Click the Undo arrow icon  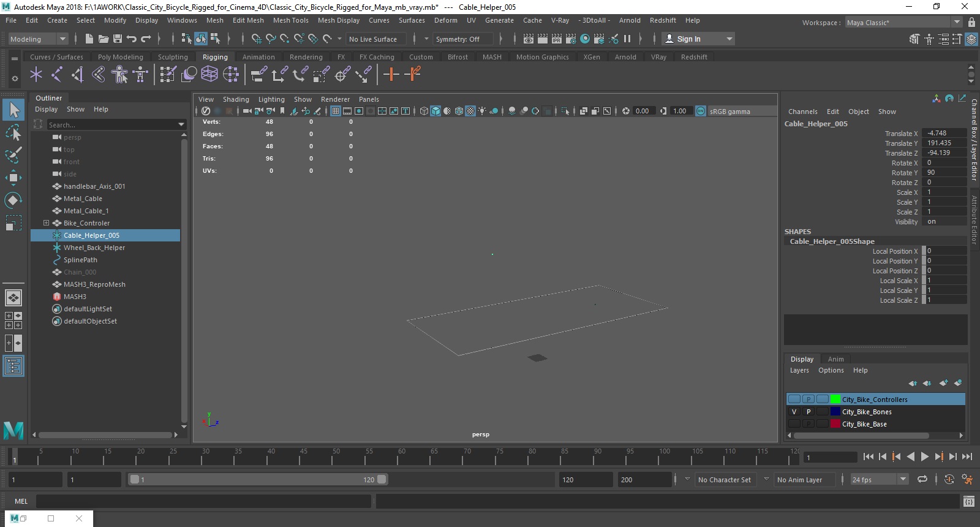tap(132, 39)
